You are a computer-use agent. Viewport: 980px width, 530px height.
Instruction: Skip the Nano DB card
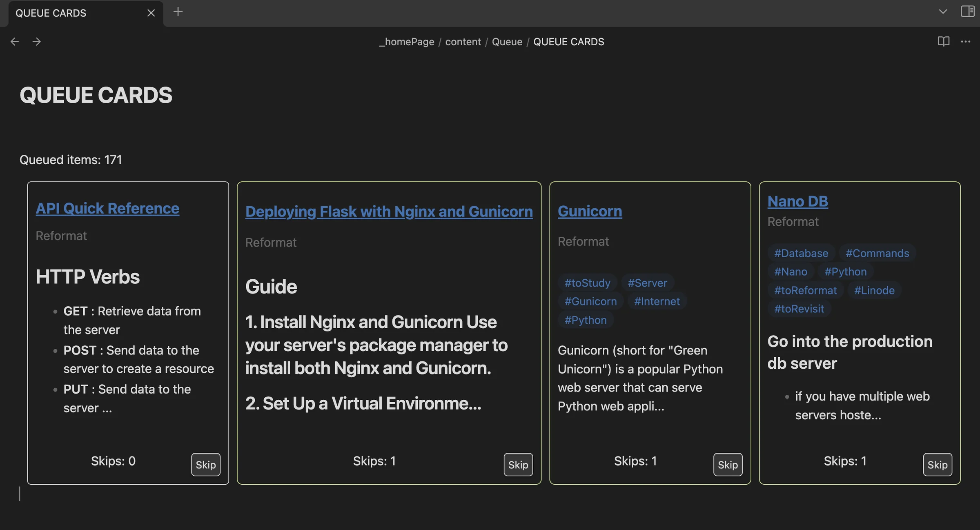[938, 465]
